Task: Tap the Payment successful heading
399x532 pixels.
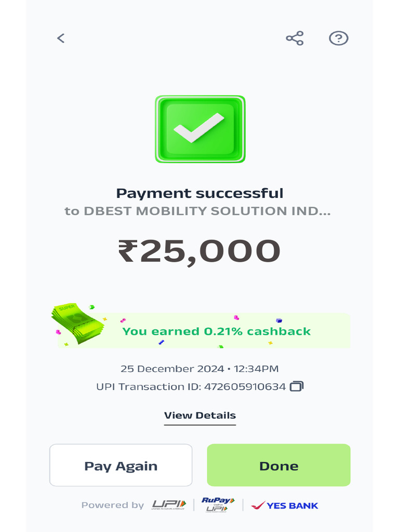Action: click(200, 193)
